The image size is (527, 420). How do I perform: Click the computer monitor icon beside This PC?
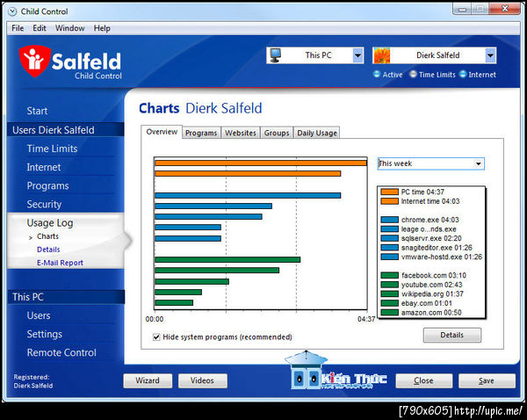276,55
